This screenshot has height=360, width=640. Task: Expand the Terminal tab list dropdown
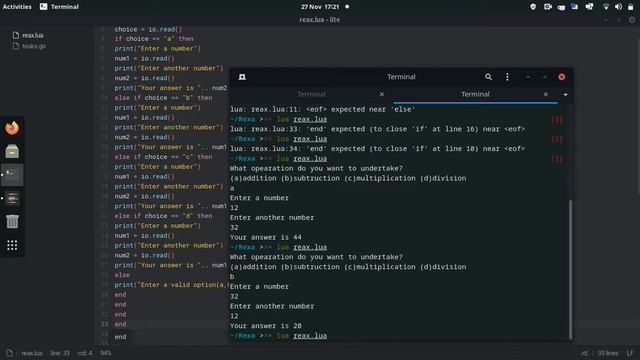tap(565, 94)
